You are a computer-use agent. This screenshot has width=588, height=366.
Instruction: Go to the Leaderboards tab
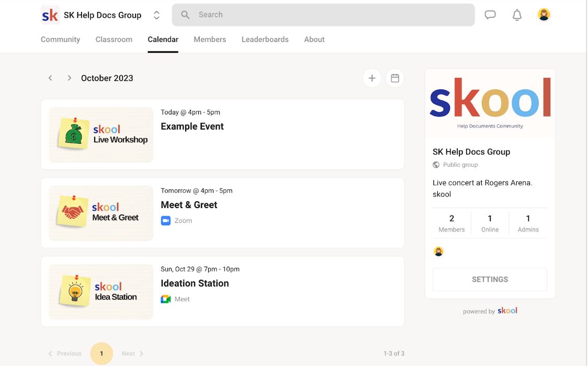[x=265, y=39]
